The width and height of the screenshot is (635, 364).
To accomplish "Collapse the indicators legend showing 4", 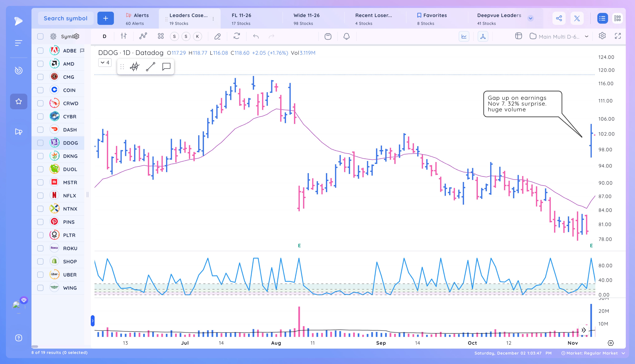I will point(105,62).
